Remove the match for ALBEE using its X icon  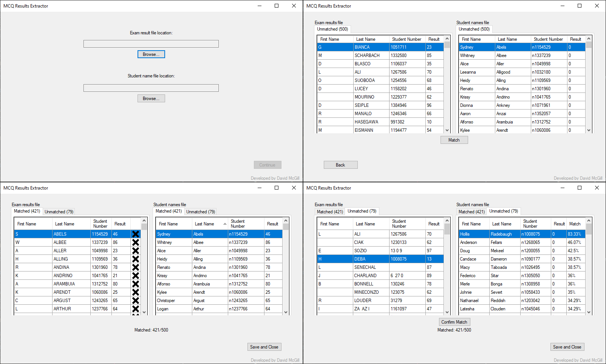(136, 242)
